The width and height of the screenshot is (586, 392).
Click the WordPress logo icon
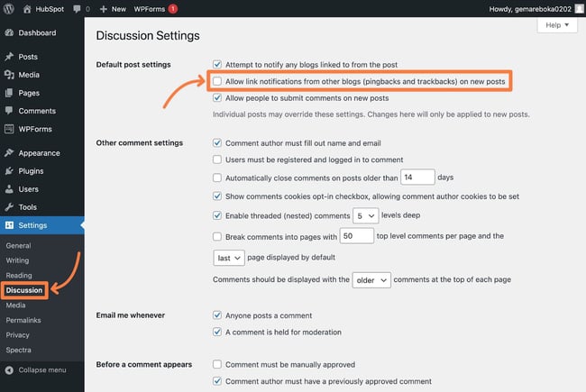coord(9,9)
